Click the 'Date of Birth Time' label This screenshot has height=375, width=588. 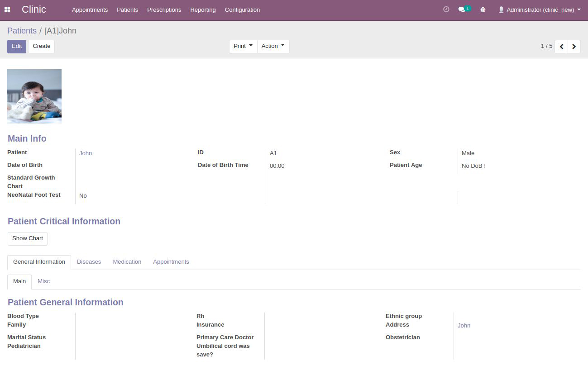(223, 165)
